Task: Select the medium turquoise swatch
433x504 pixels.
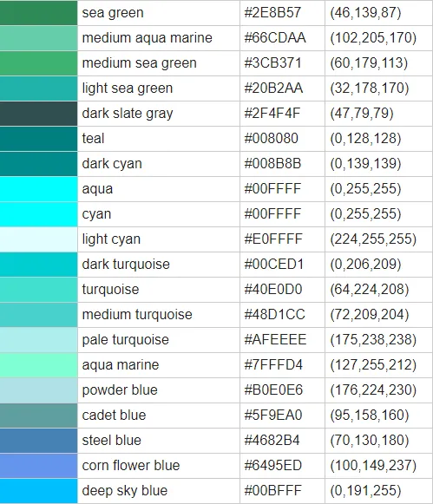Action: coord(38,315)
